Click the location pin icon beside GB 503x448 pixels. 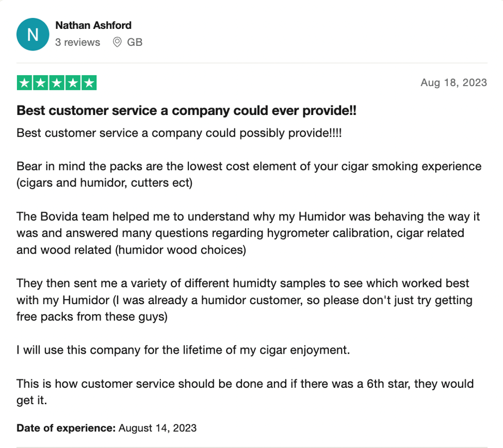pos(117,42)
